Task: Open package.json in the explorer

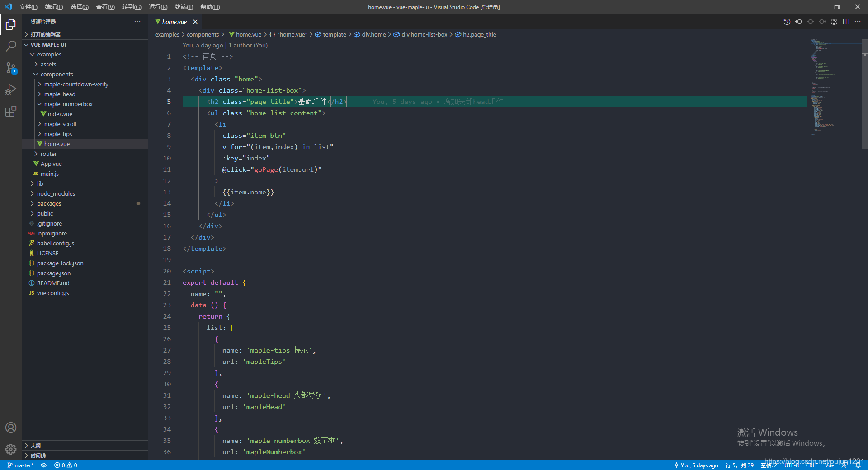Action: 85,273
